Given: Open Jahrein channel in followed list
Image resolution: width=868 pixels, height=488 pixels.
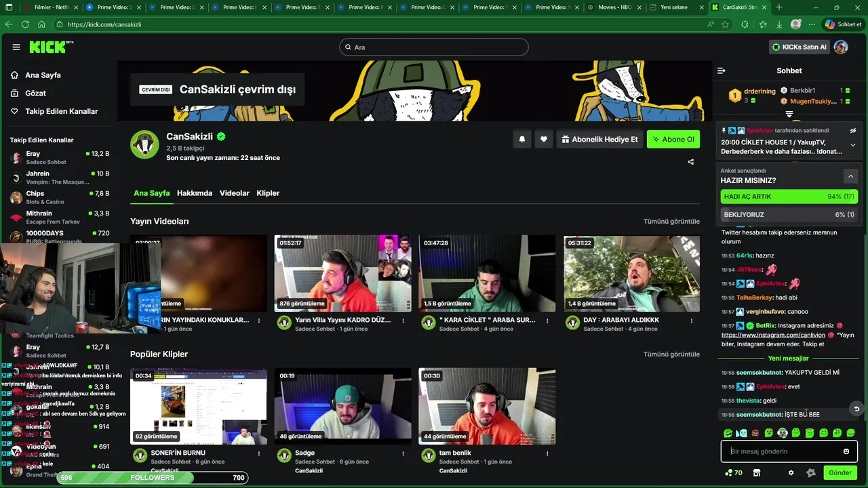Looking at the screenshot, I should (60, 178).
